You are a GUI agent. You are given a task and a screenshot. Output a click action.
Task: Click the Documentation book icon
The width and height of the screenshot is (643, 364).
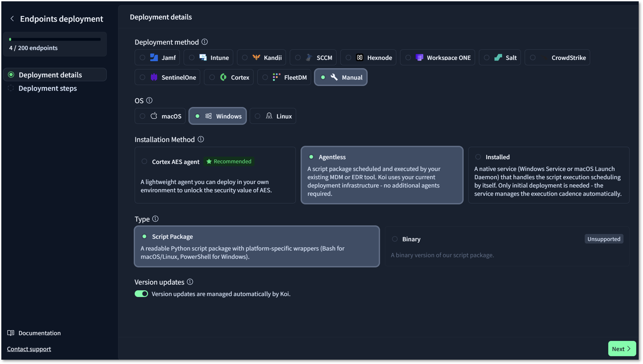(11, 333)
